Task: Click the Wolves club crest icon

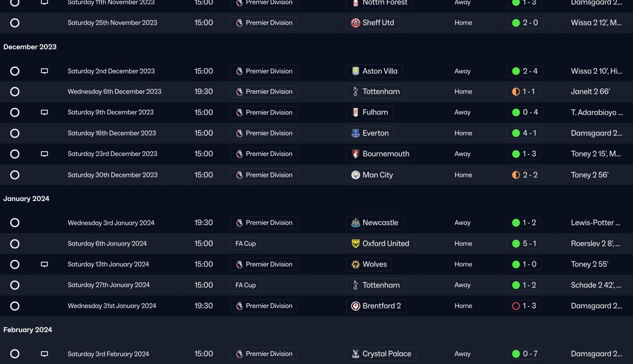Action: point(355,264)
